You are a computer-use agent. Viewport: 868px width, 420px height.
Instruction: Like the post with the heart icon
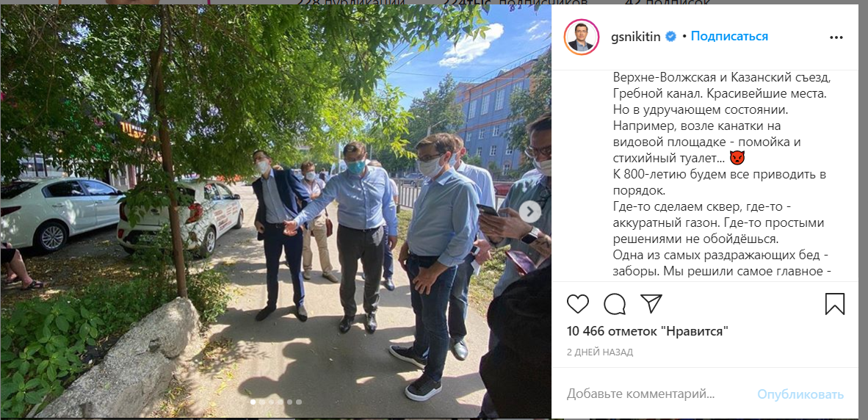click(578, 304)
